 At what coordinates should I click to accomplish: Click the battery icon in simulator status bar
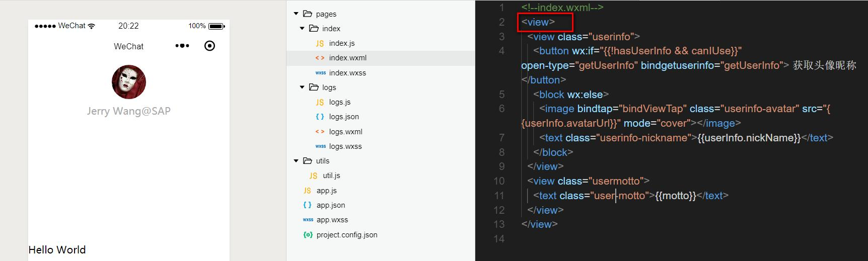tap(216, 26)
